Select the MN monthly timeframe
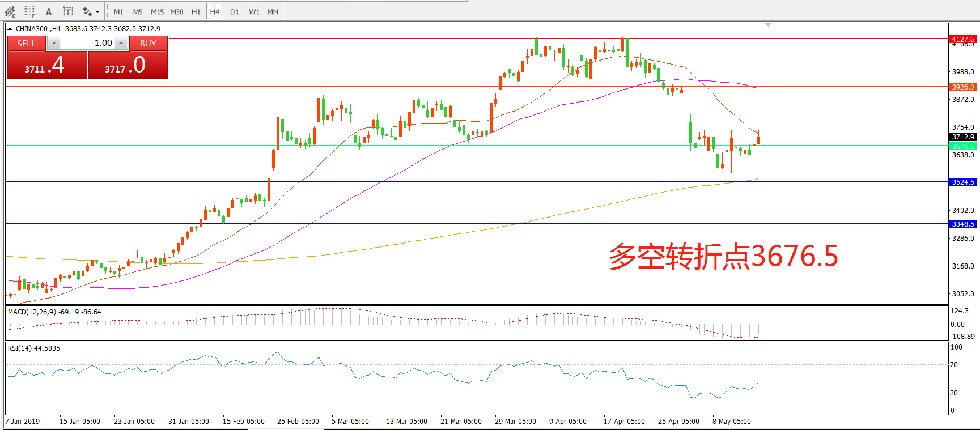Viewport: 980px width, 430px height. (x=273, y=11)
